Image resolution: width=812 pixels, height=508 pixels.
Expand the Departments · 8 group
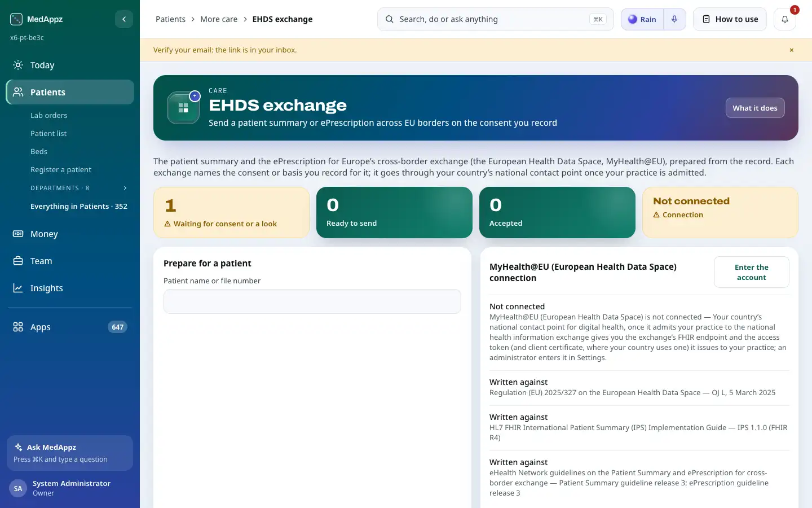[x=79, y=188]
